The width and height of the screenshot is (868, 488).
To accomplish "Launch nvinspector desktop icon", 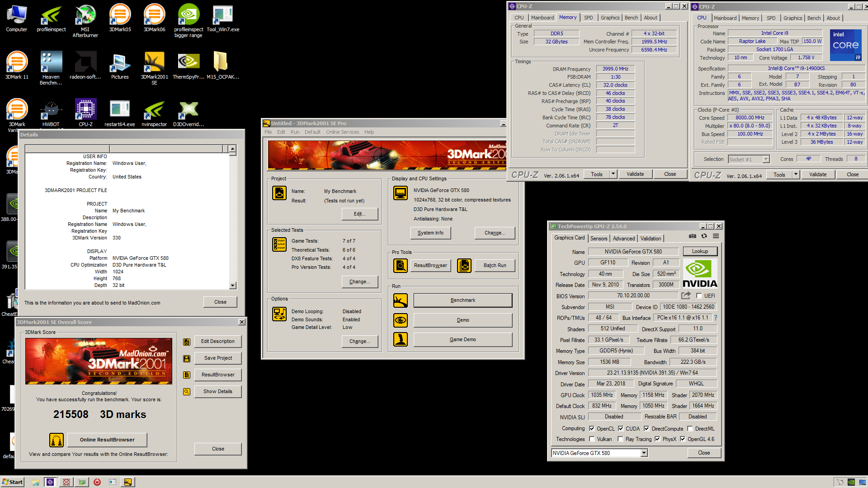I will [x=154, y=113].
